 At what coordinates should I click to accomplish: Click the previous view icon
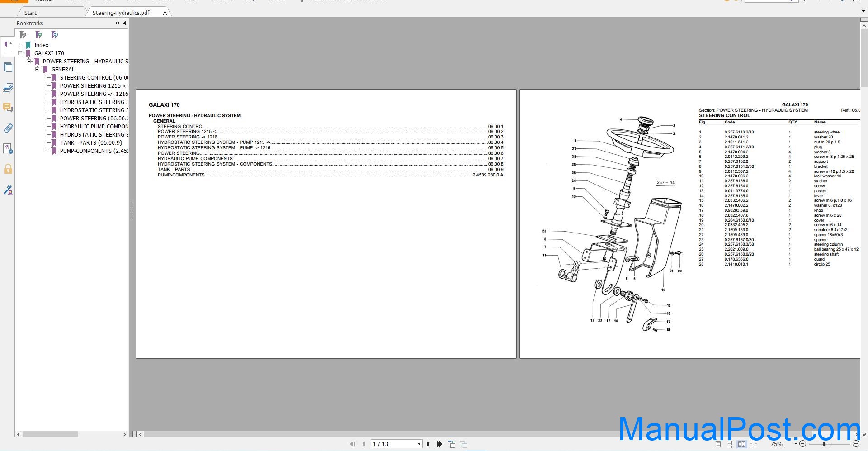[x=452, y=444]
